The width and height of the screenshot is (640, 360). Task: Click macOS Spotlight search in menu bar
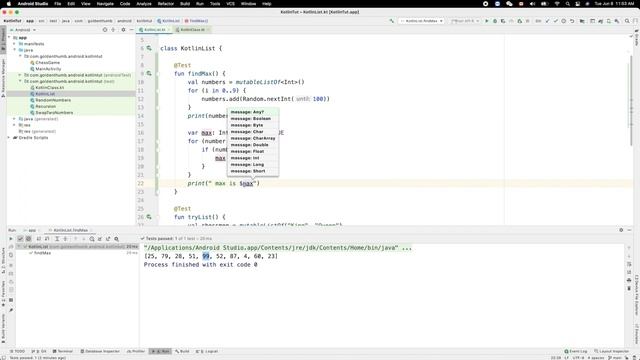coord(567,4)
